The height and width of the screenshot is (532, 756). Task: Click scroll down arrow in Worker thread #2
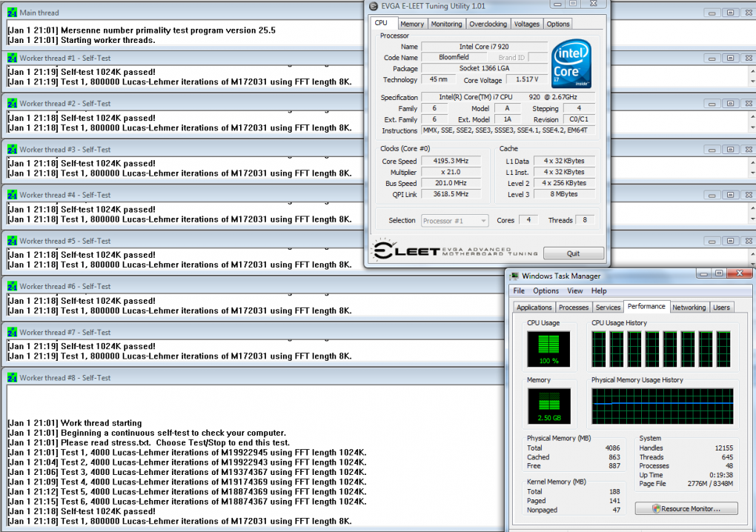752,127
